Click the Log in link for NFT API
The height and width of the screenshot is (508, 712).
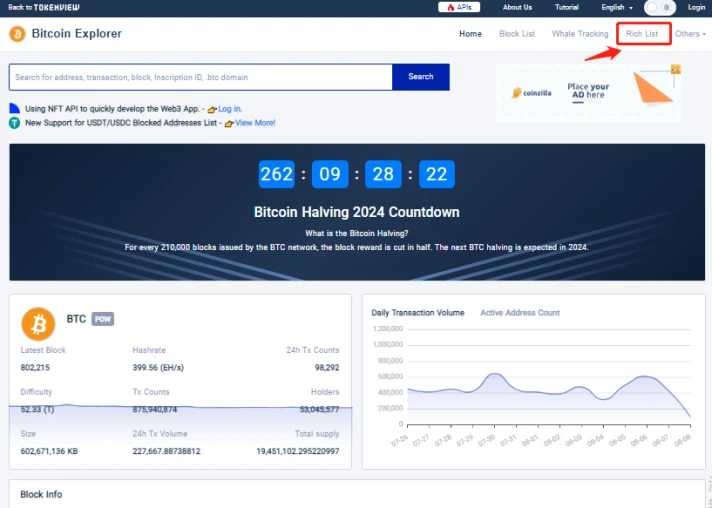tap(230, 109)
